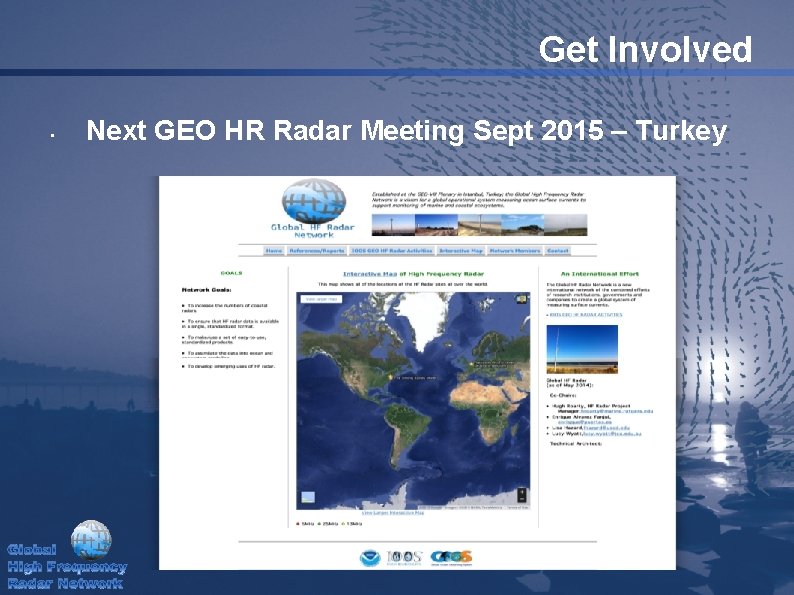
Task: Click the red 5MHz legend entry below the map
Action: (x=305, y=524)
